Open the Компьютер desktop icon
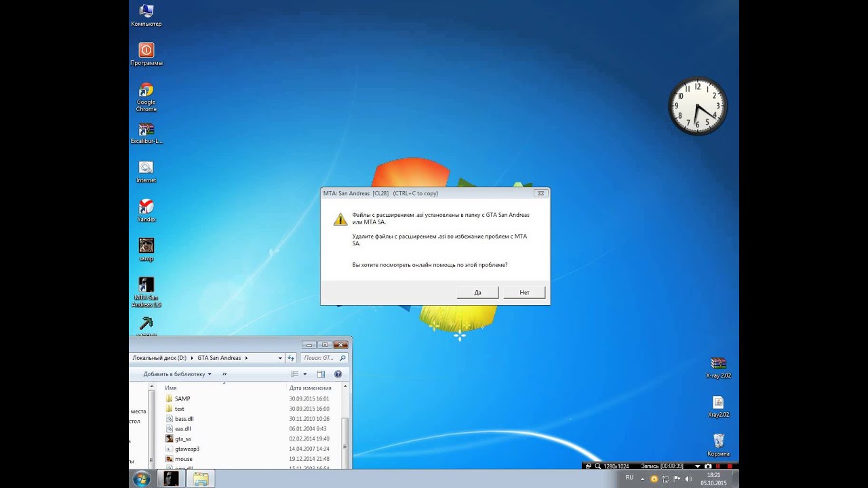Screen dimensions: 868x488 pos(146,15)
